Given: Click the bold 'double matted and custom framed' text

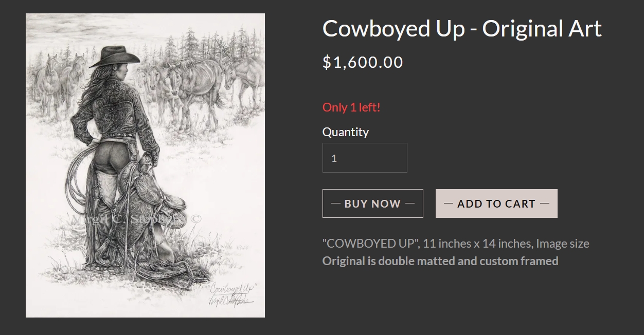Looking at the screenshot, I should (468, 261).
